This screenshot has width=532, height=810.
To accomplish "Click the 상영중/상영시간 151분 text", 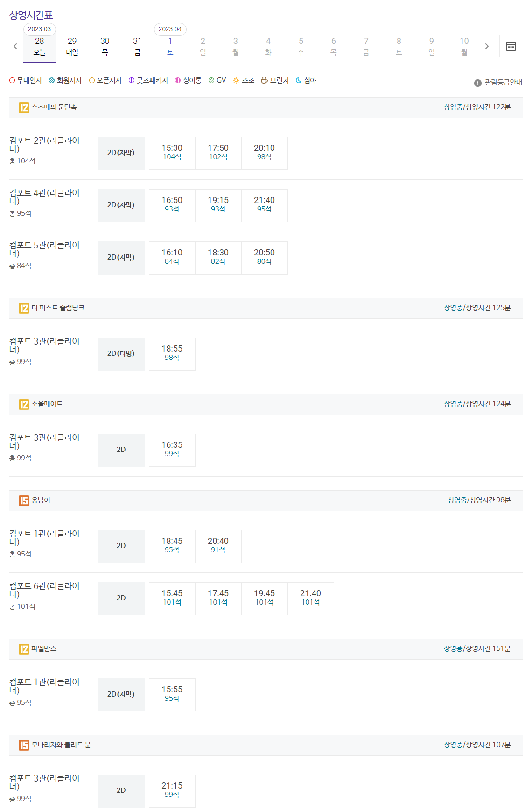I will tap(477, 649).
